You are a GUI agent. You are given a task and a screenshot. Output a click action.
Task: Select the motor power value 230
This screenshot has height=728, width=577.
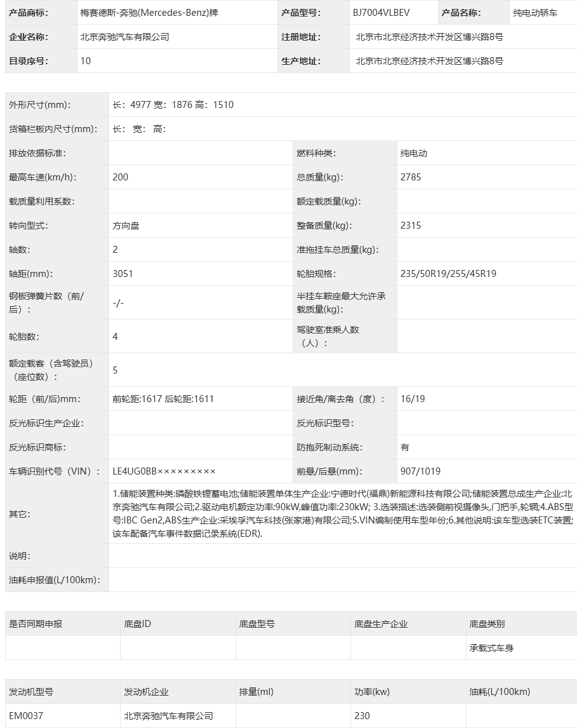coord(362,715)
